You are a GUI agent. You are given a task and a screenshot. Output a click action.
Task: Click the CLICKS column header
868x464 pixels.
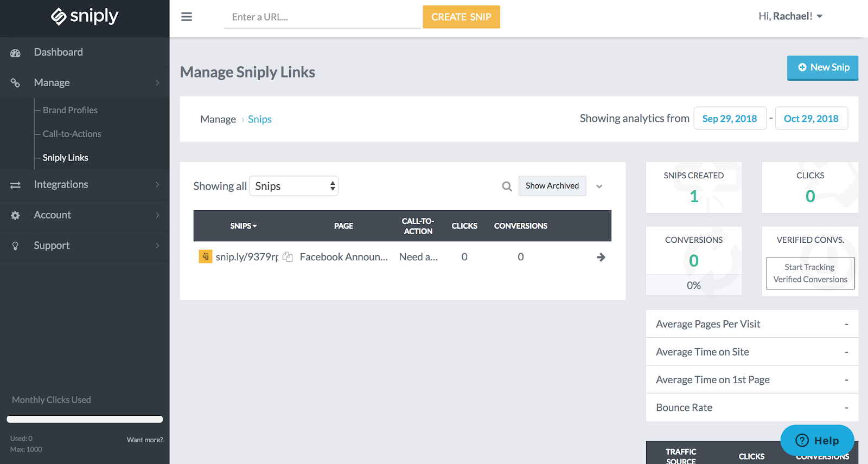464,226
